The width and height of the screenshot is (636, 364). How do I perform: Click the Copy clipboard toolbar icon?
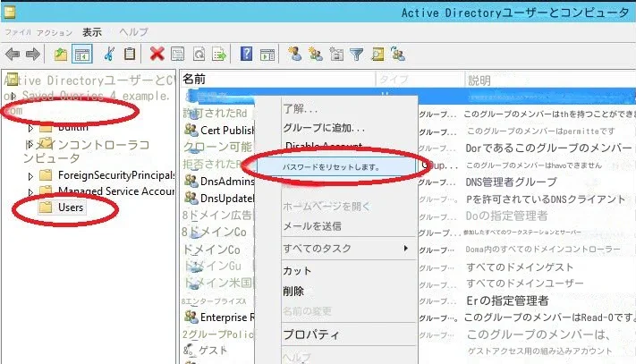pos(130,54)
